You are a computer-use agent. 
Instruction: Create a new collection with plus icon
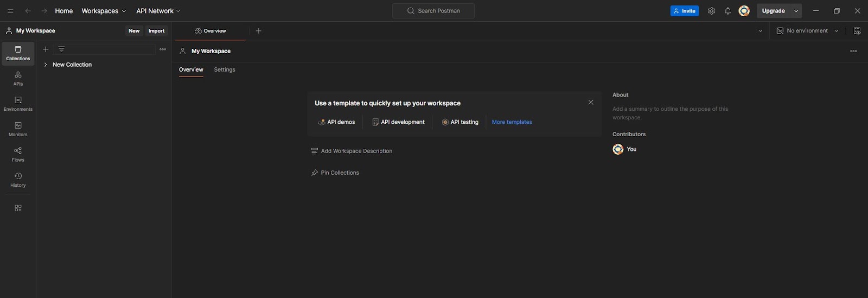click(46, 49)
